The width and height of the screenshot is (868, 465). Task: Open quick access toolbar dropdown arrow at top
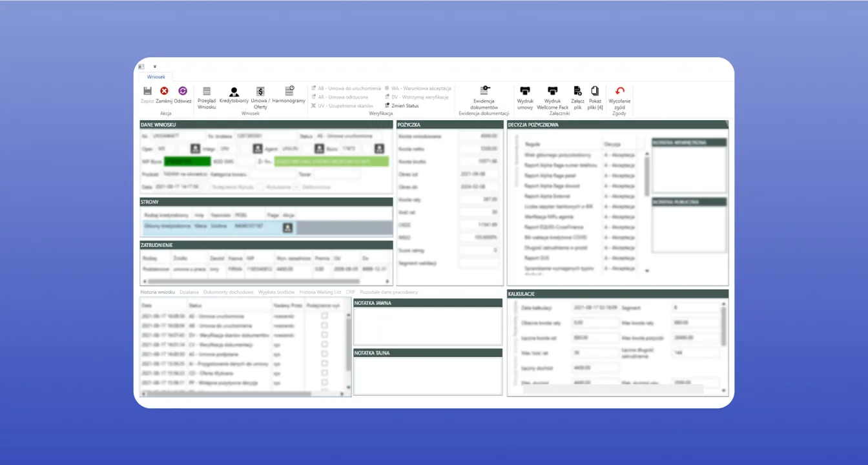point(155,67)
